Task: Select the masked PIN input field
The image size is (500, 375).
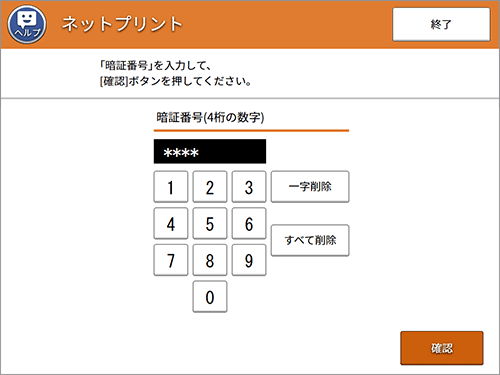Action: [x=210, y=152]
